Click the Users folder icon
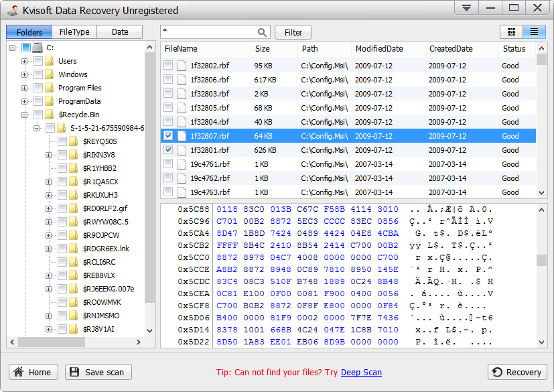 tap(49, 61)
